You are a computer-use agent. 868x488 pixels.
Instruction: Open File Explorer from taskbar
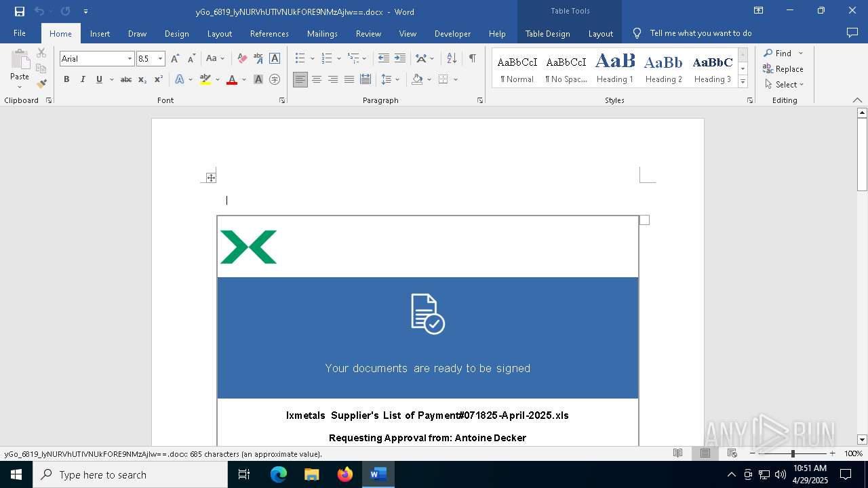(312, 474)
